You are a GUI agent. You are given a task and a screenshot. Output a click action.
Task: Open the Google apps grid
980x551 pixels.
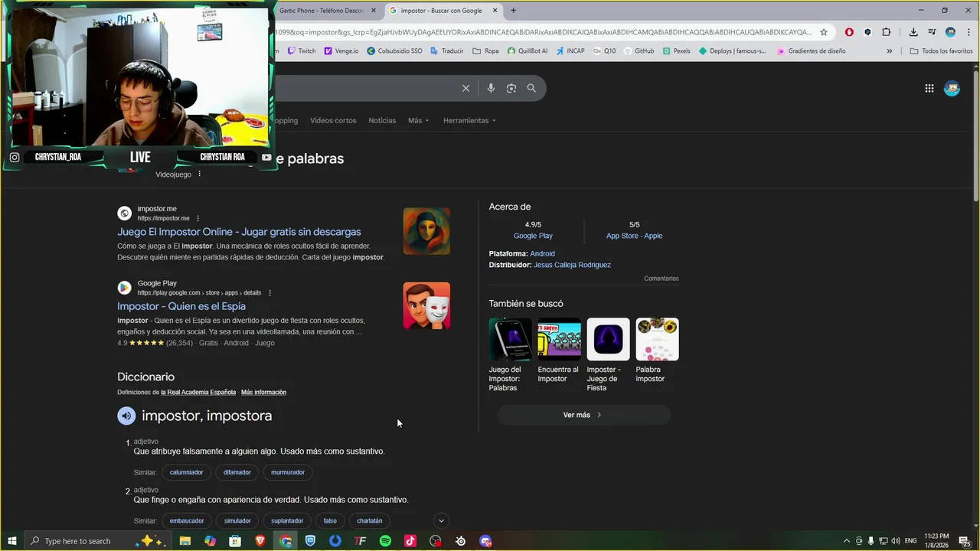tap(929, 88)
